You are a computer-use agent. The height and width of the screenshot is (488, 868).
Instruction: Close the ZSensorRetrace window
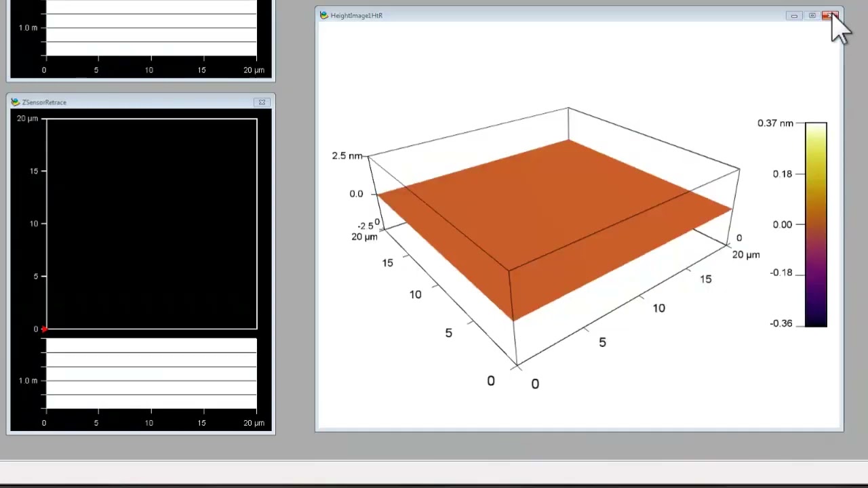tap(262, 102)
